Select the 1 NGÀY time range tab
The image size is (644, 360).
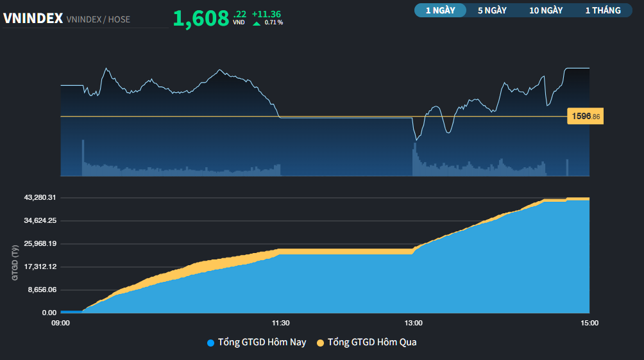click(440, 10)
